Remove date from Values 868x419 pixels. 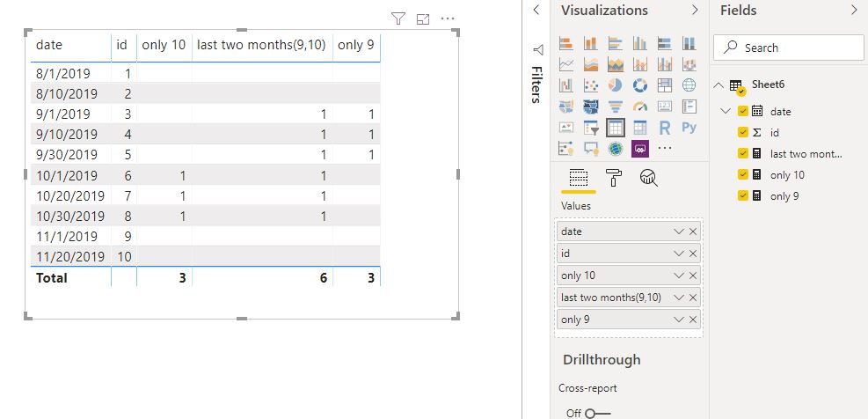pos(693,232)
